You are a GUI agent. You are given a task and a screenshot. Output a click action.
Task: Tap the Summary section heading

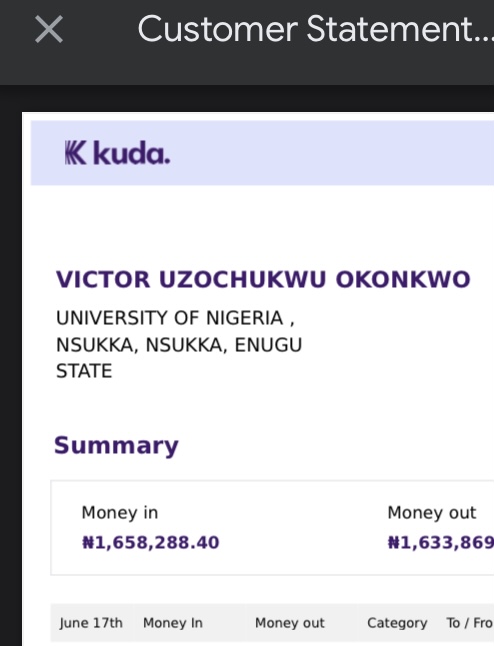tap(116, 445)
